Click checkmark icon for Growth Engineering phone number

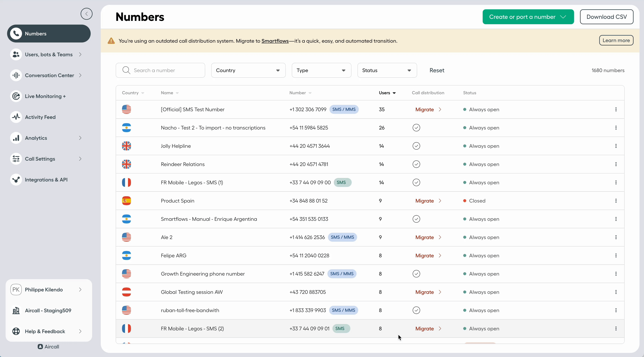416,274
